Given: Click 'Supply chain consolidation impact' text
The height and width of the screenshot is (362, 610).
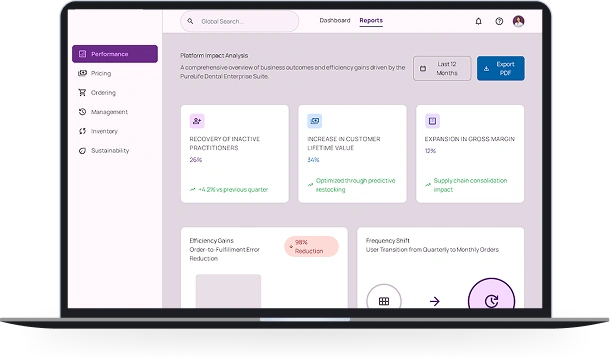Looking at the screenshot, I should tap(470, 185).
